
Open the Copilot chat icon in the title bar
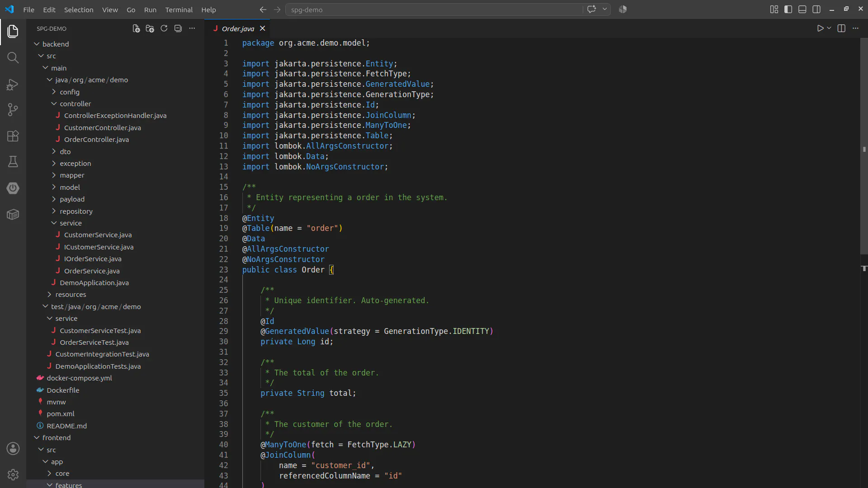pyautogui.click(x=591, y=9)
